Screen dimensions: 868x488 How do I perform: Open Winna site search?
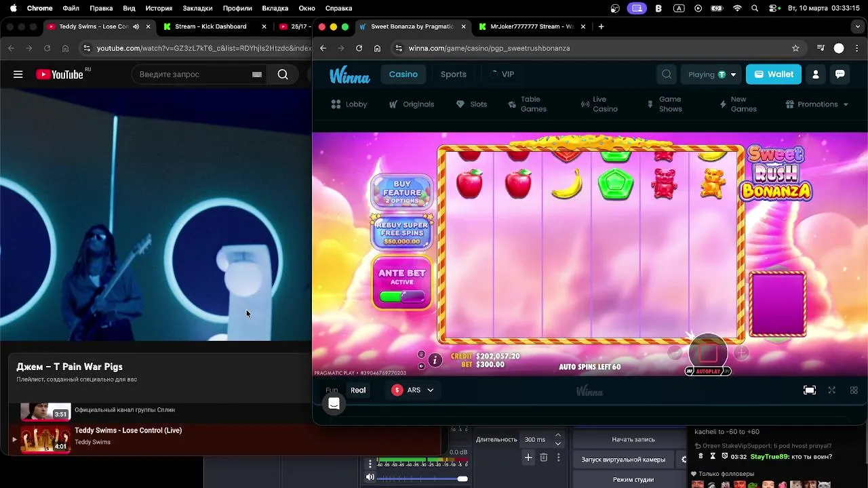click(667, 75)
